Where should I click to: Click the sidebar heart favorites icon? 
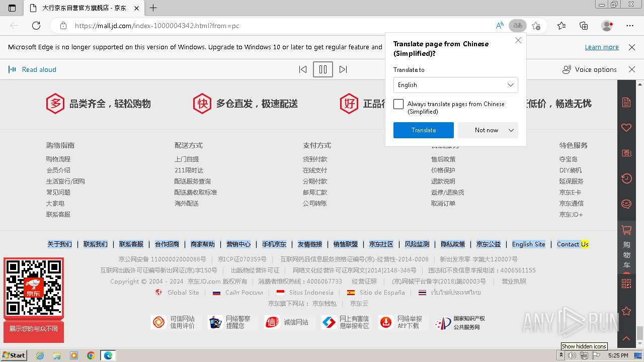click(626, 128)
